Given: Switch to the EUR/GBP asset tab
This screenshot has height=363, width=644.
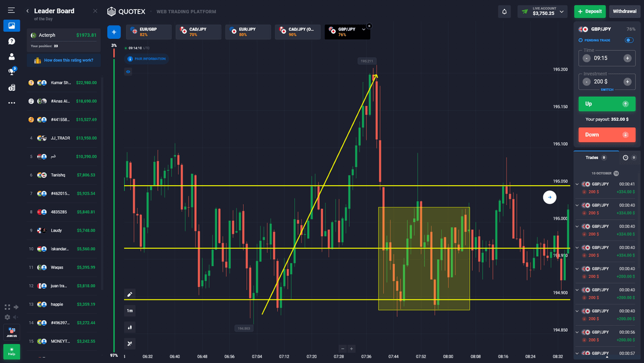Looking at the screenshot, I should pyautogui.click(x=148, y=32).
